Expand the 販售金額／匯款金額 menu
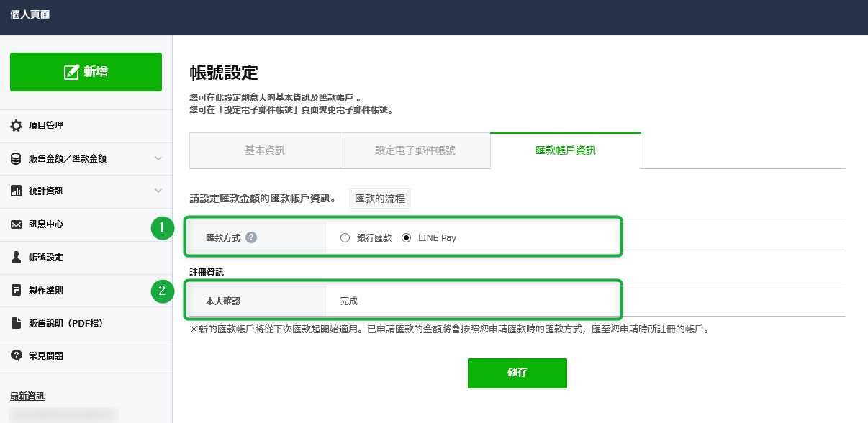The width and height of the screenshot is (868, 423). tap(158, 158)
